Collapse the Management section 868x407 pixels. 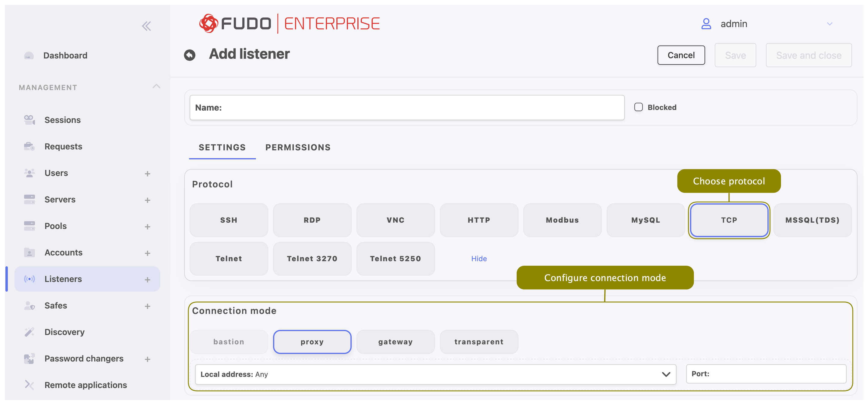[156, 87]
